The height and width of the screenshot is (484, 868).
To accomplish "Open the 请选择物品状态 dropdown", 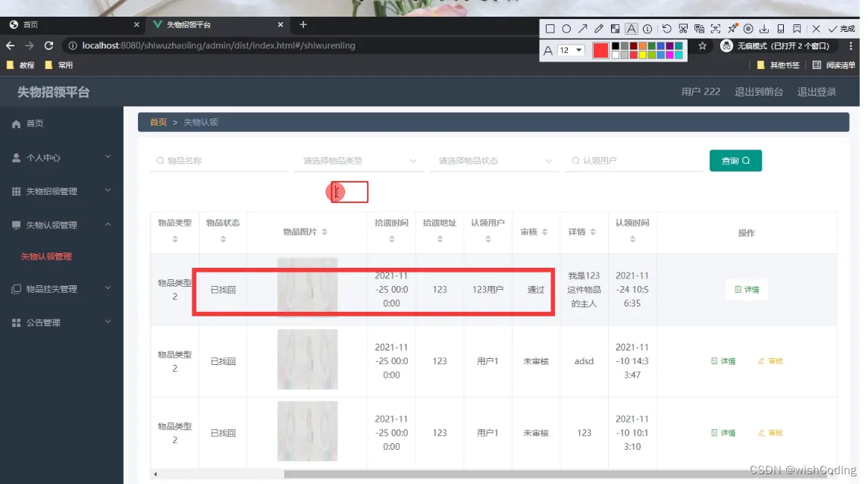I will click(x=494, y=161).
